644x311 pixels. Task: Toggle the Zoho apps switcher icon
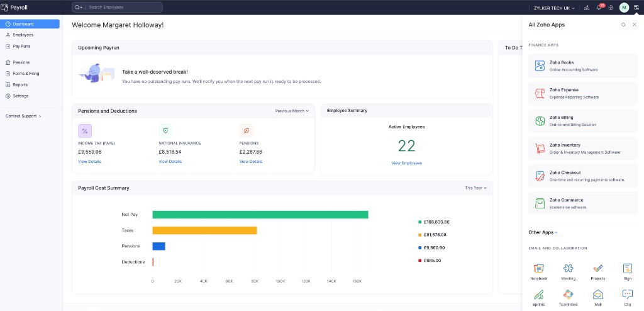pyautogui.click(x=636, y=8)
